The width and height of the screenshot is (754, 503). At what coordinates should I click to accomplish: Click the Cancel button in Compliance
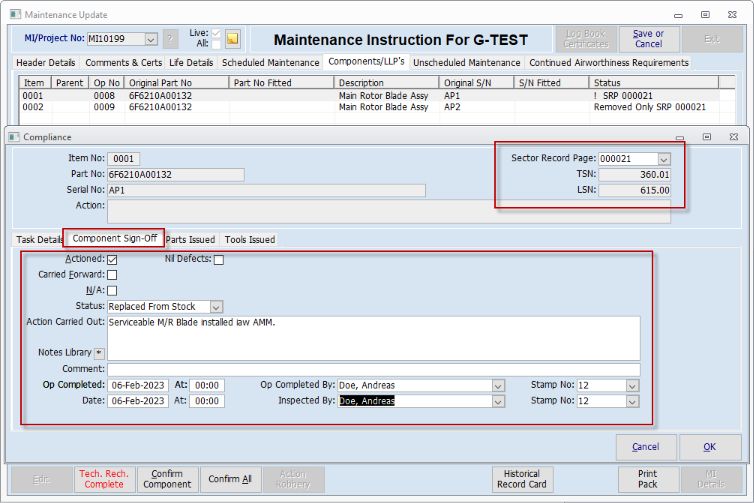point(646,447)
